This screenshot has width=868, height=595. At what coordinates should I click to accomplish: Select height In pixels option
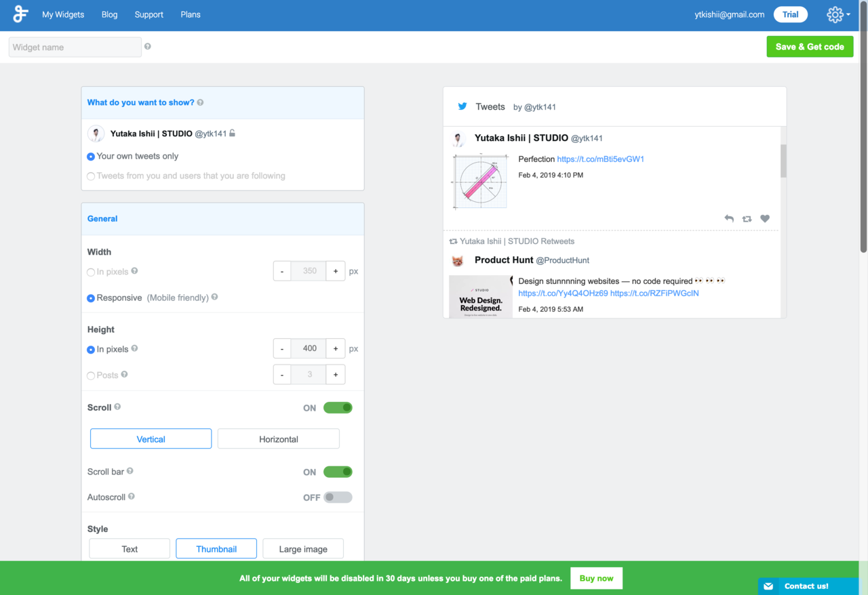[91, 350]
